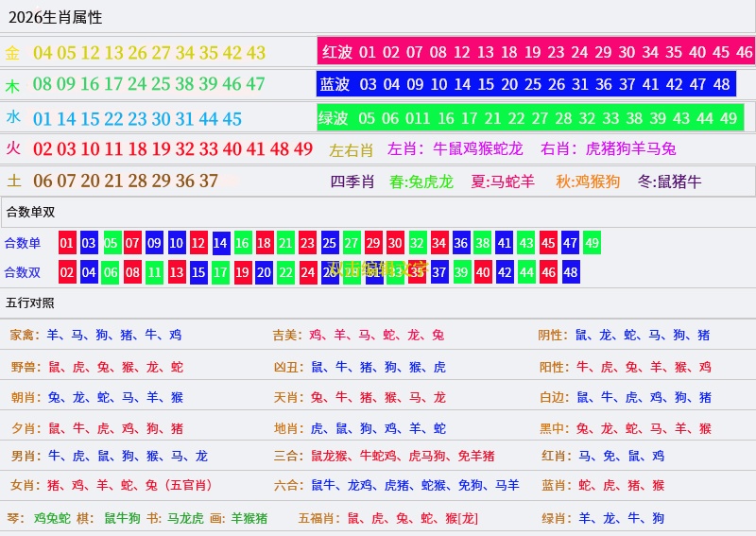
Task: Click the red 01 tile in 合数单 row
Action: tap(67, 243)
